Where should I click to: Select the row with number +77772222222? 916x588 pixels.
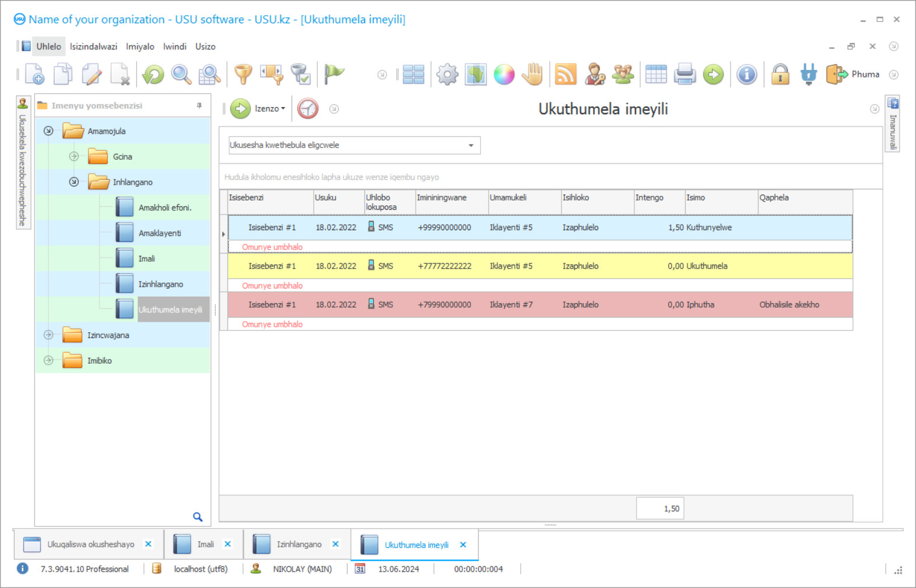[444, 266]
